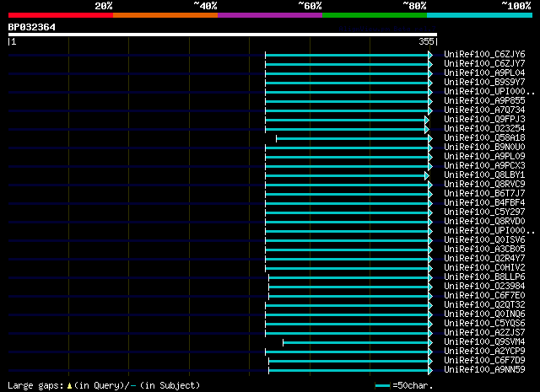Viewport: 540px width, 392px height.
Task: Select the UniRef100_Q2QT32 label
Action: [x=484, y=305]
